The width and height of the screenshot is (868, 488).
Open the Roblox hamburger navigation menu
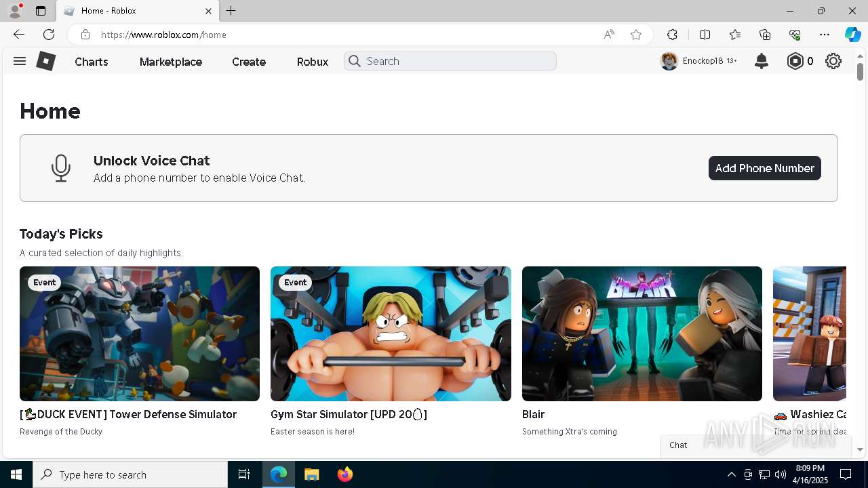[x=20, y=61]
